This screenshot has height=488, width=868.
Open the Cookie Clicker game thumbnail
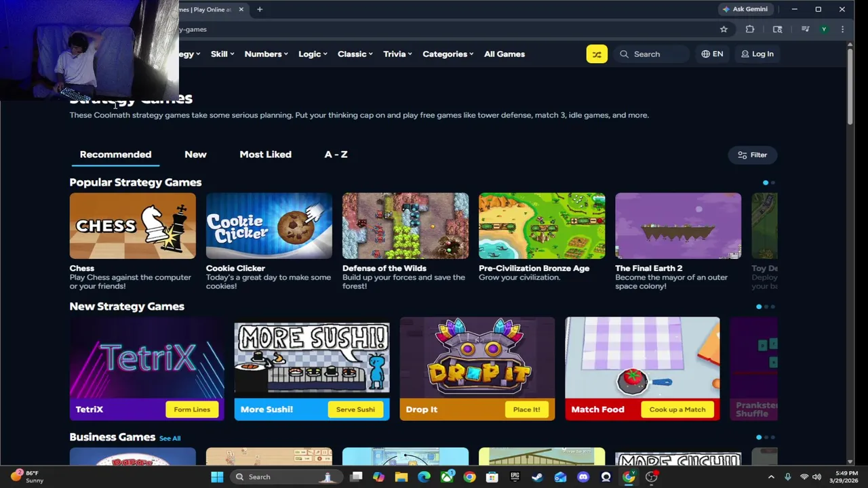(x=269, y=226)
